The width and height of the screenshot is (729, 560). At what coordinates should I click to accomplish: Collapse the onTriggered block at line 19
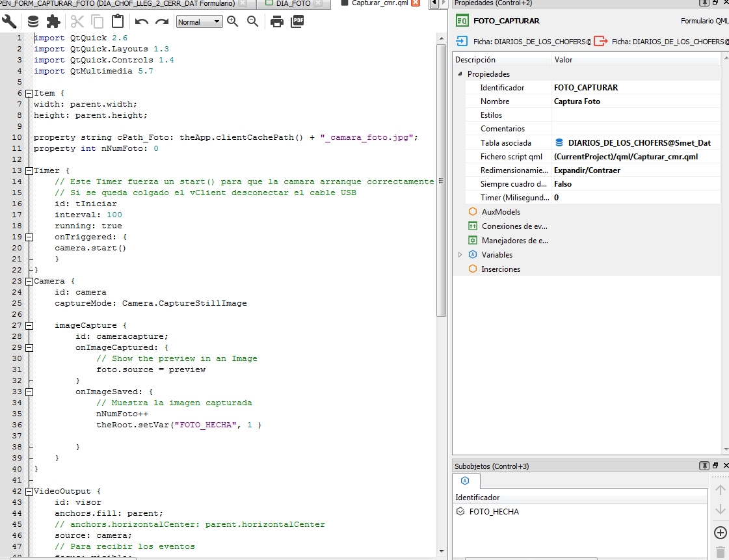point(29,237)
